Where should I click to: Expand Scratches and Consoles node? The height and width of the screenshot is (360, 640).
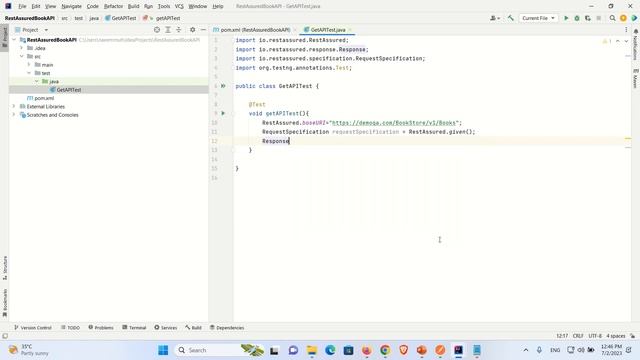[14, 115]
